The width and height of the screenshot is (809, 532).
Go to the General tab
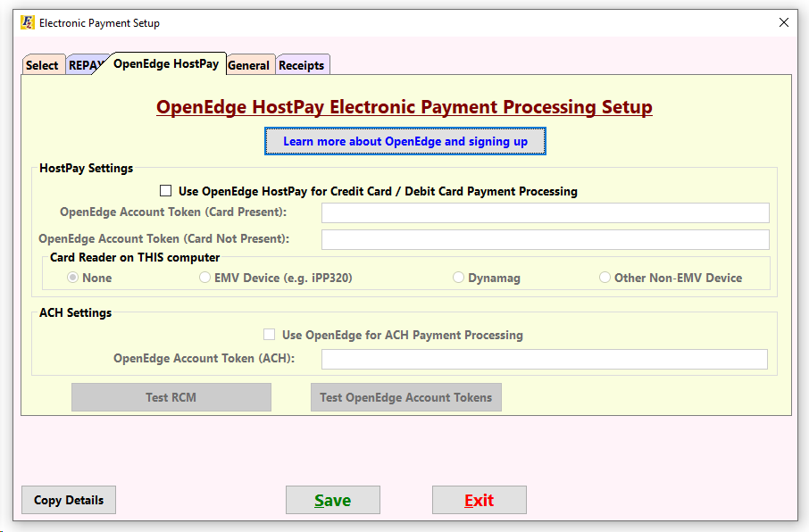click(249, 65)
